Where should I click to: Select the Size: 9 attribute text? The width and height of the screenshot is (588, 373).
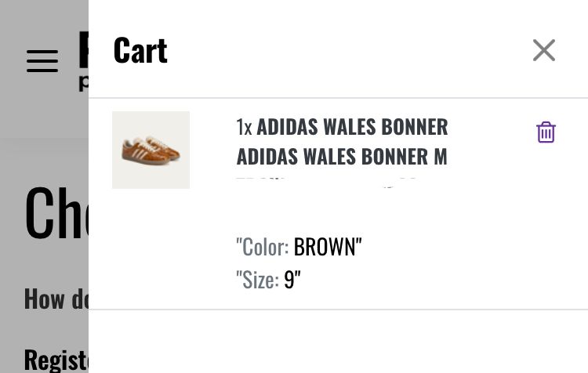[268, 280]
